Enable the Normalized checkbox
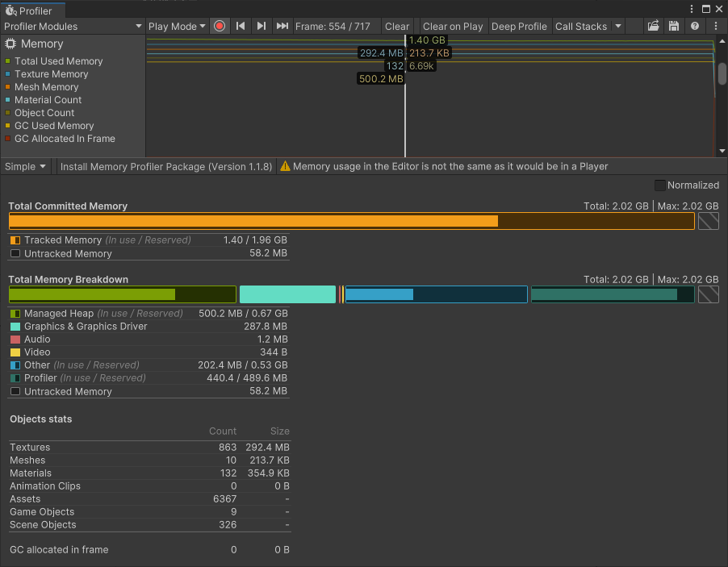This screenshot has width=728, height=567. coord(660,185)
